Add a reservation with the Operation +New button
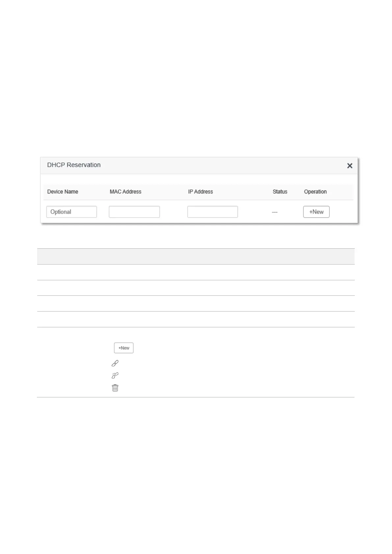 (316, 212)
